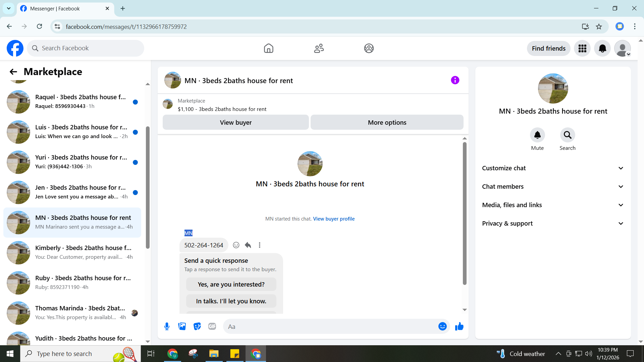The width and height of the screenshot is (644, 362).
Task: Send a thumbs-up like
Action: pyautogui.click(x=459, y=326)
